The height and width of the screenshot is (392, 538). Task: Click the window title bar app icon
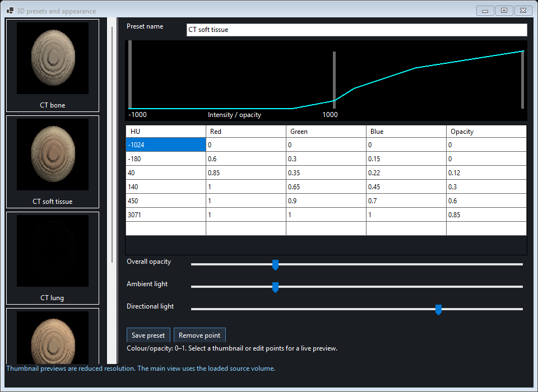(x=10, y=11)
